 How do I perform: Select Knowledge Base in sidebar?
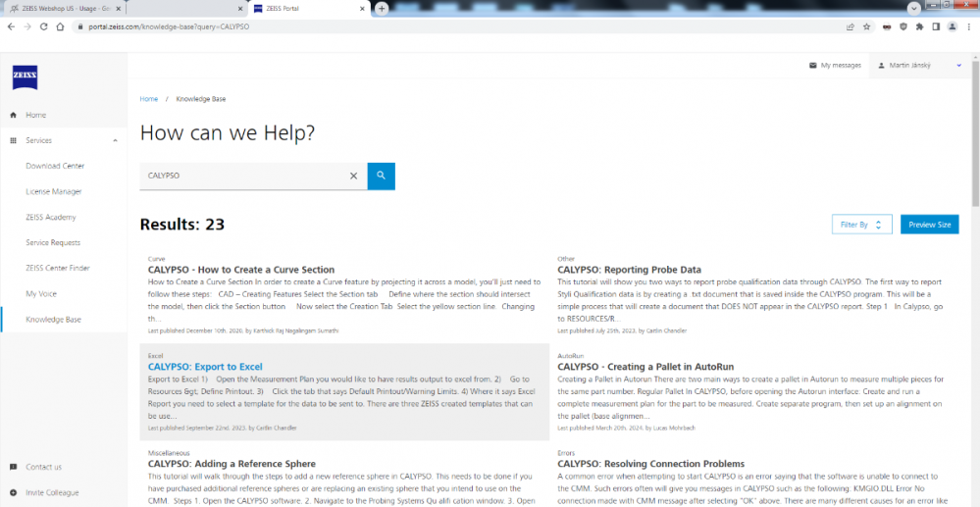coord(53,320)
